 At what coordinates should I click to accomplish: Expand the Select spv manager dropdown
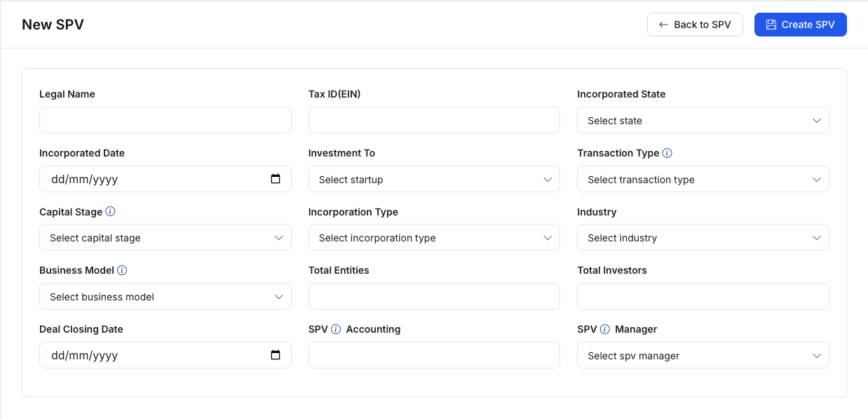(703, 356)
